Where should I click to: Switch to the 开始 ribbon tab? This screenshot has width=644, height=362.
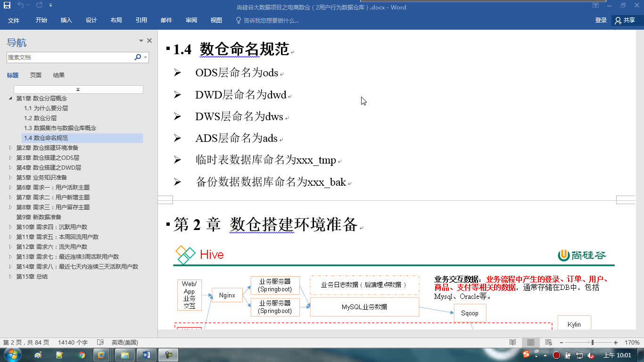(41, 20)
